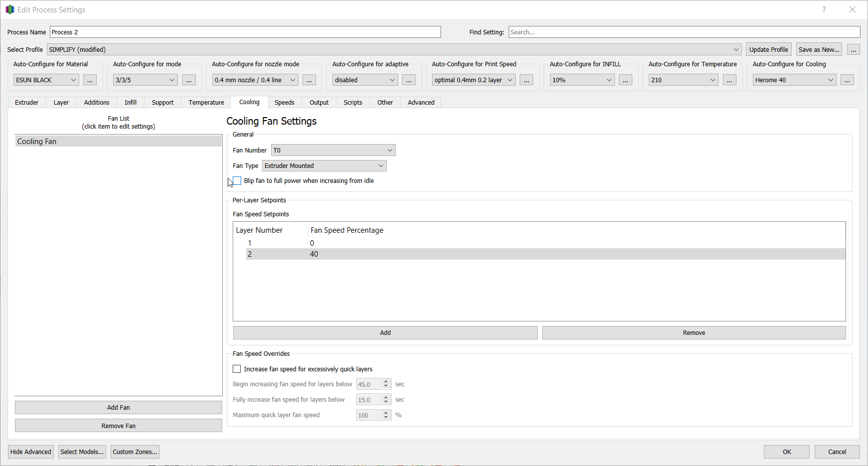Click the Remove Fan button
This screenshot has height=466, width=868.
[119, 426]
